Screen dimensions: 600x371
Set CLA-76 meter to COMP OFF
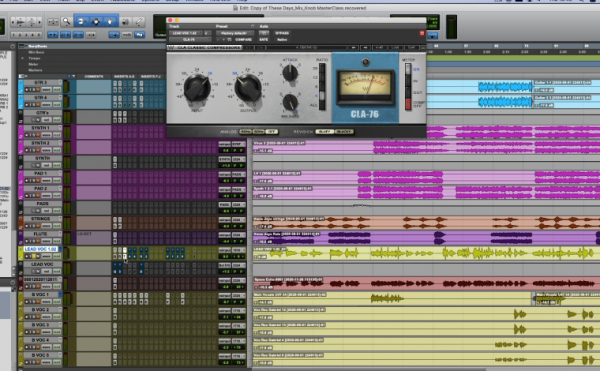click(408, 104)
